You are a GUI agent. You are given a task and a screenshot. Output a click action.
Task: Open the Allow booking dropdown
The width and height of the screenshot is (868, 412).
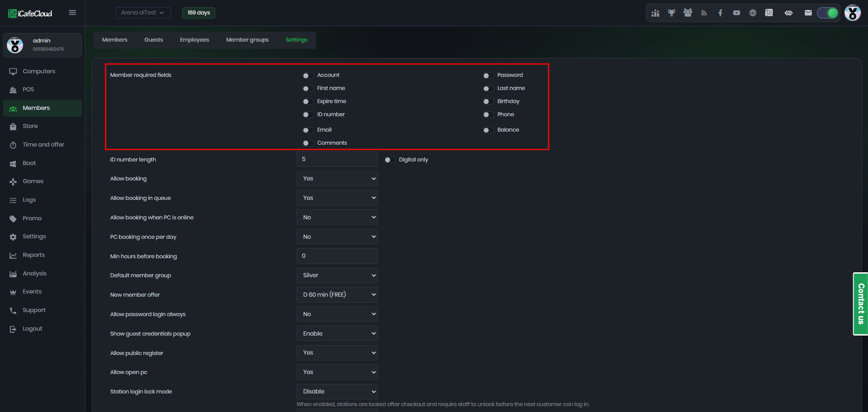[337, 179]
